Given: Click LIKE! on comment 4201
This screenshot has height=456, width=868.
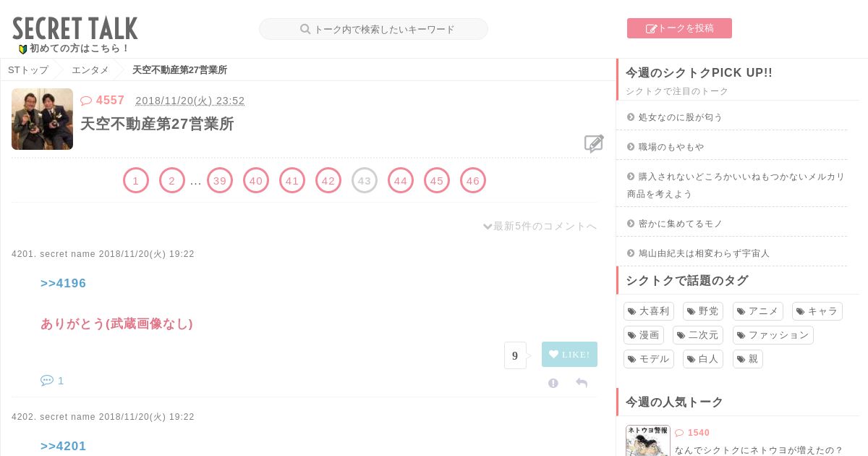Looking at the screenshot, I should pos(569,355).
